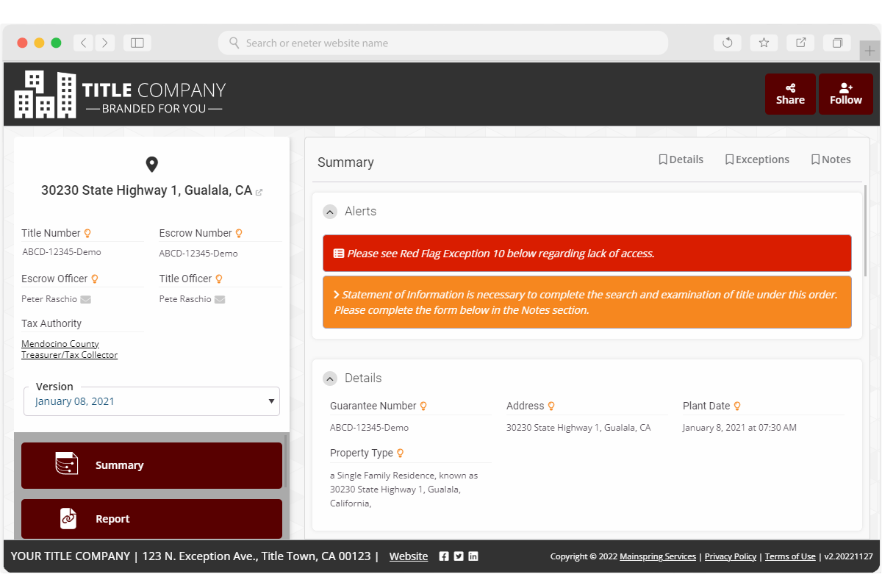Viewport: 882px width, 588px height.
Task: Select the Report sidebar button
Action: (151, 519)
